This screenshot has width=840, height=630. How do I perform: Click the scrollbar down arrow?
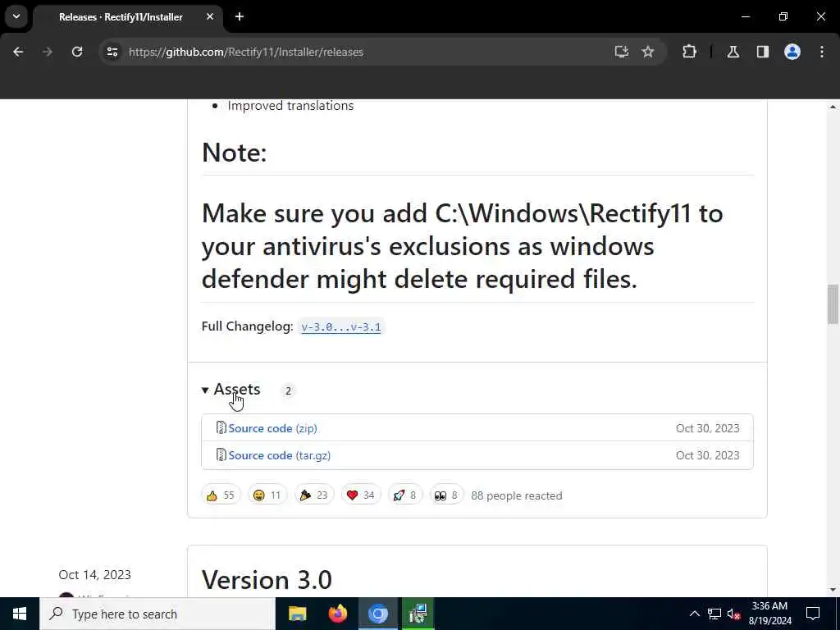833,590
